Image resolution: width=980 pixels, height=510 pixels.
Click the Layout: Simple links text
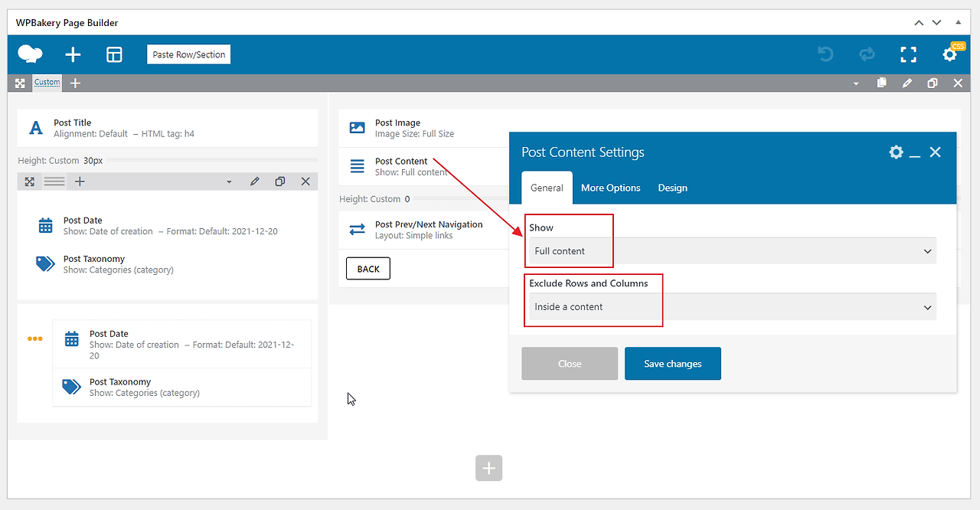[x=413, y=236]
